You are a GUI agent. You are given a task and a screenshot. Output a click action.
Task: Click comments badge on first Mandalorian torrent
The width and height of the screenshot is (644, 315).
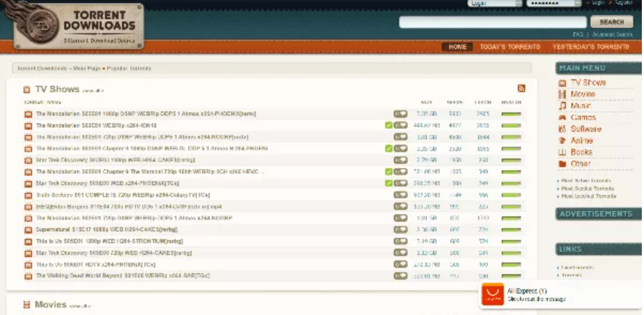[400, 114]
